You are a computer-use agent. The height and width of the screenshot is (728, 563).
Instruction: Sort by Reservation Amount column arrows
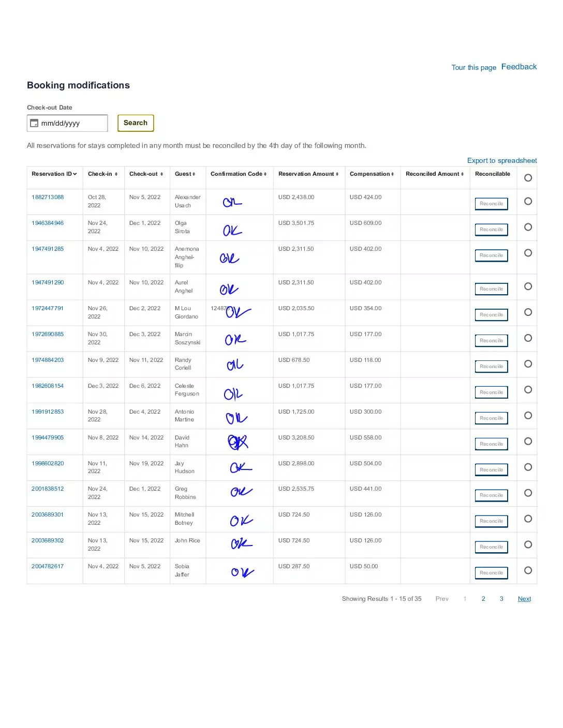pos(337,174)
